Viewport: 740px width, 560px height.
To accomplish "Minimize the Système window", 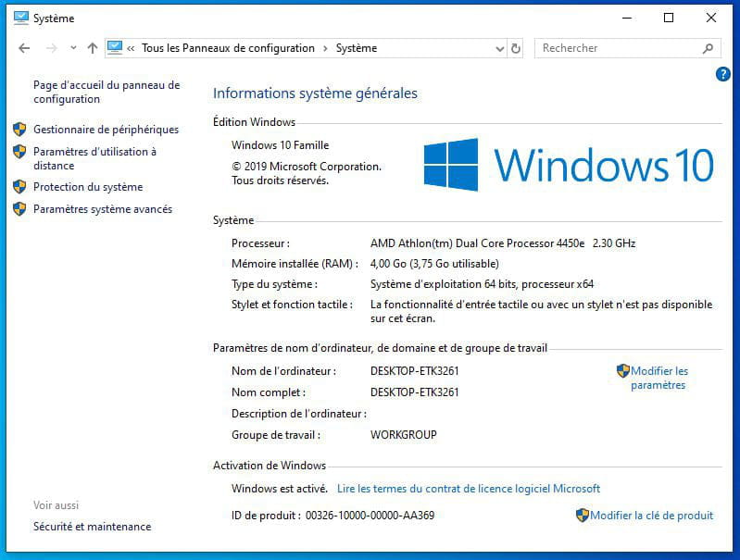I will (627, 18).
